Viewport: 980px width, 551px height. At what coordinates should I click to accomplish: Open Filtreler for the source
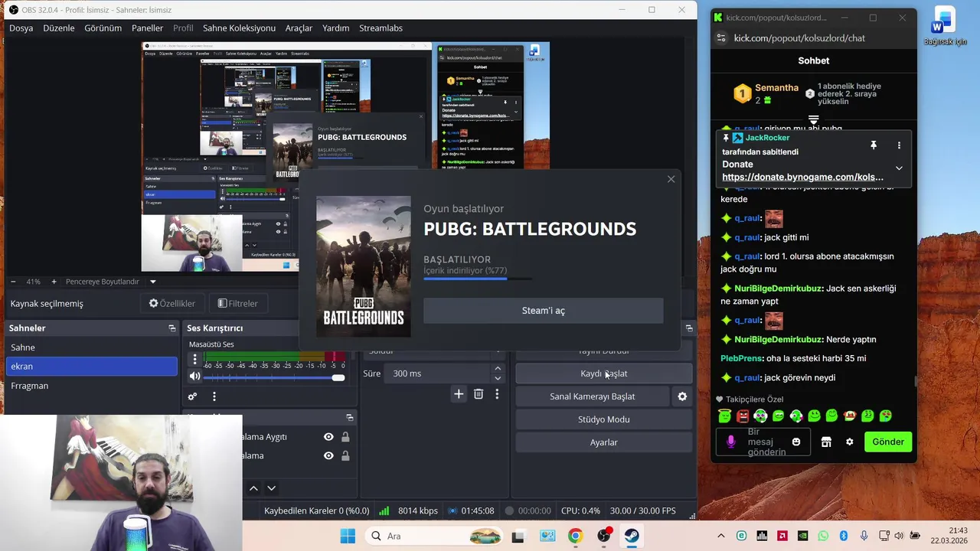point(238,303)
